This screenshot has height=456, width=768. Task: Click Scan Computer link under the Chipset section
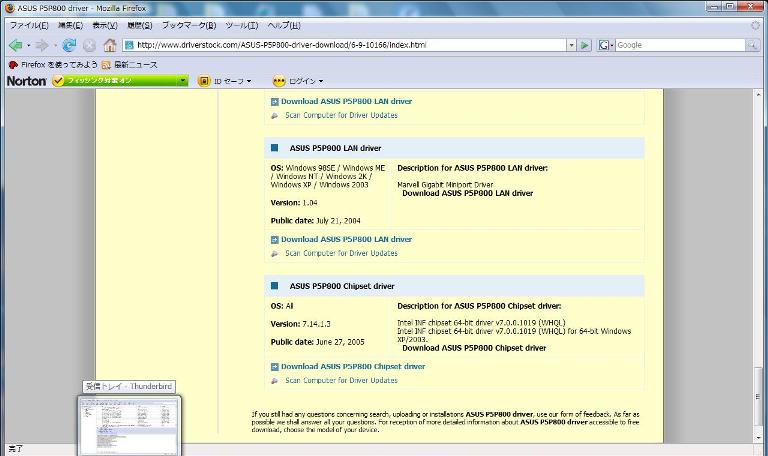point(341,380)
